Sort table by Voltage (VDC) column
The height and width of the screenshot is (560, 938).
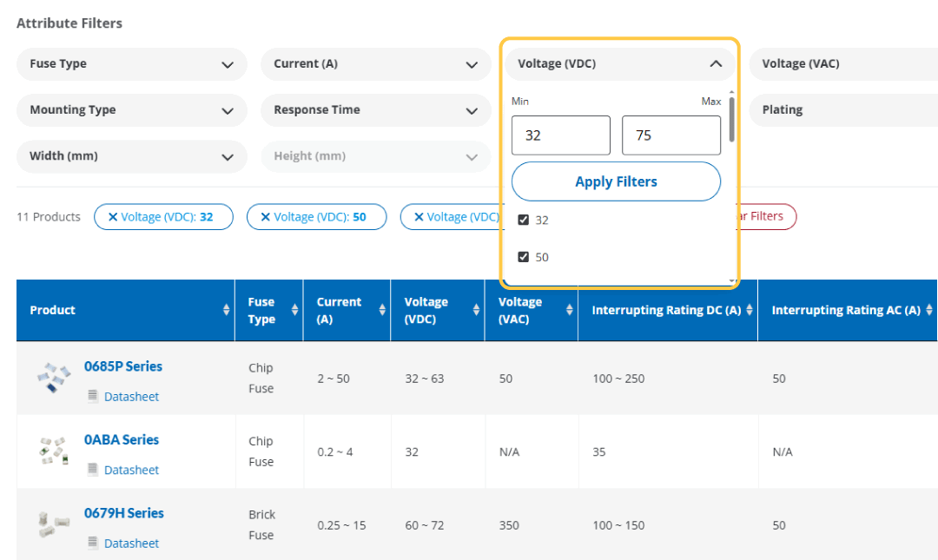click(476, 309)
